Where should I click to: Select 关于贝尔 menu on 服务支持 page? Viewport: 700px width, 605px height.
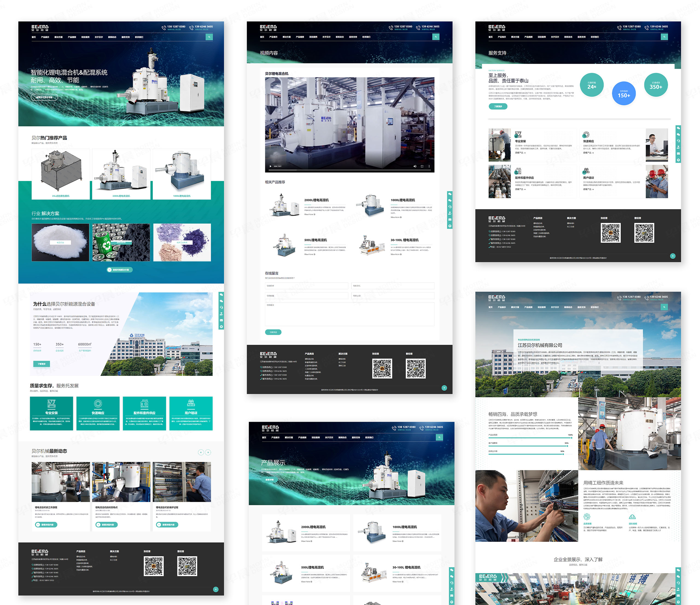(x=555, y=37)
